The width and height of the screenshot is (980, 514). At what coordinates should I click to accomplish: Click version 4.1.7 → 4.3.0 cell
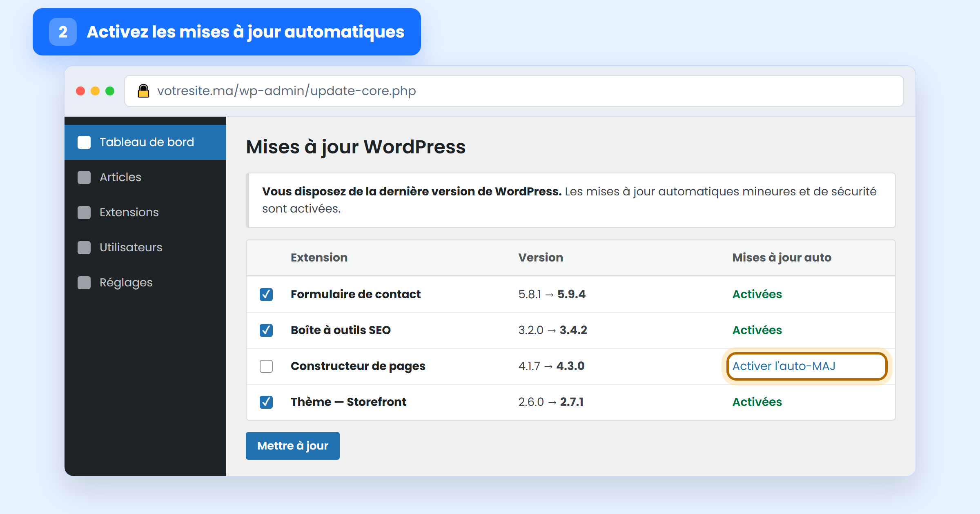pos(551,366)
